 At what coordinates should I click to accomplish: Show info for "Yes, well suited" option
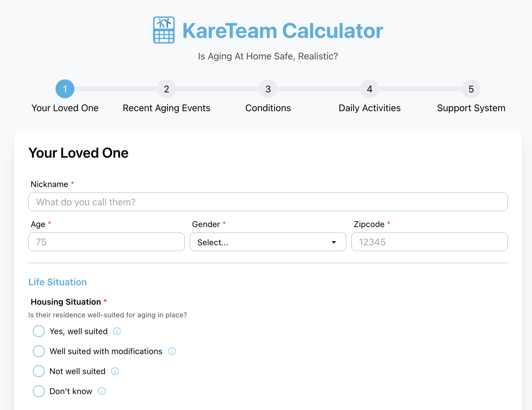coord(117,331)
